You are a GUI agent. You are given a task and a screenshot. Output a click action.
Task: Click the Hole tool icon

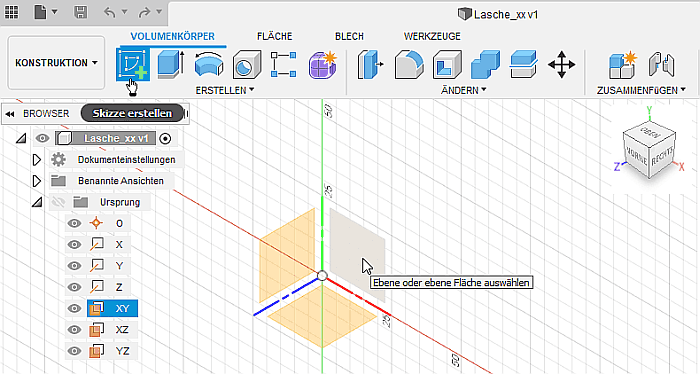point(247,65)
